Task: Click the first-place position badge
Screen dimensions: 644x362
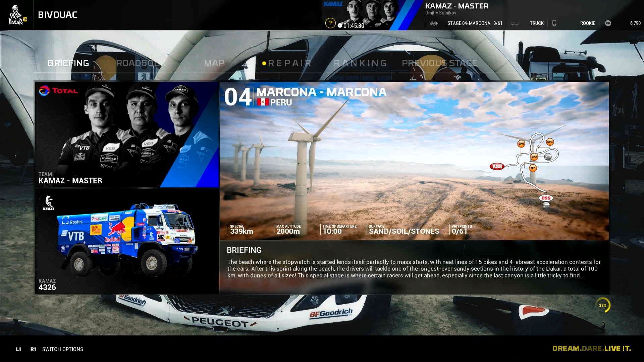Action: pyautogui.click(x=330, y=23)
